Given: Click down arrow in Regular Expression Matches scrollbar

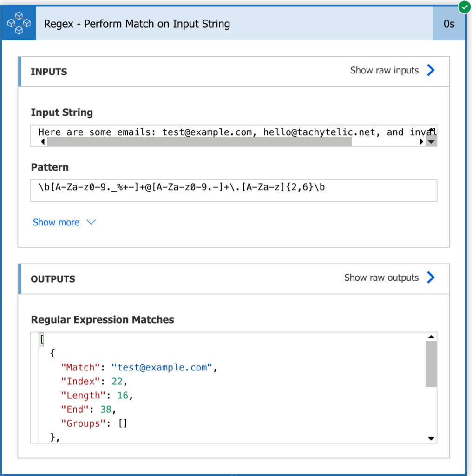Looking at the screenshot, I should (x=431, y=438).
